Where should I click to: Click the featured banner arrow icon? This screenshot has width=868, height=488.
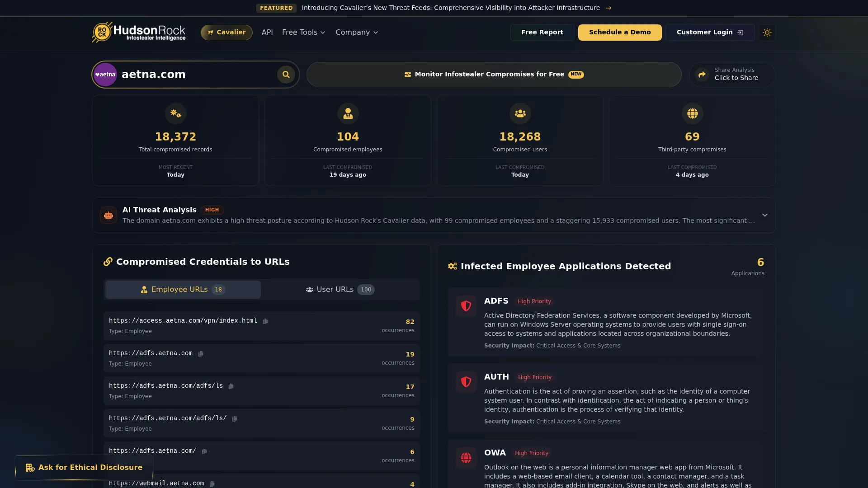[x=609, y=8]
